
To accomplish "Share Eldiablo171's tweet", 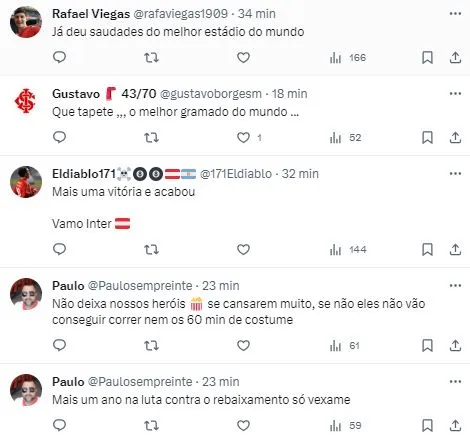I will coord(455,249).
